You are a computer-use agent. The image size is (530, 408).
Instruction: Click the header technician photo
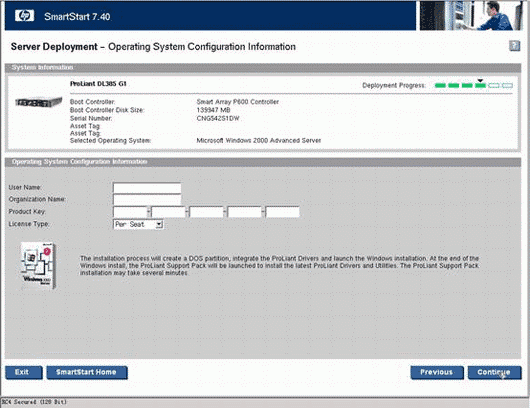point(471,16)
